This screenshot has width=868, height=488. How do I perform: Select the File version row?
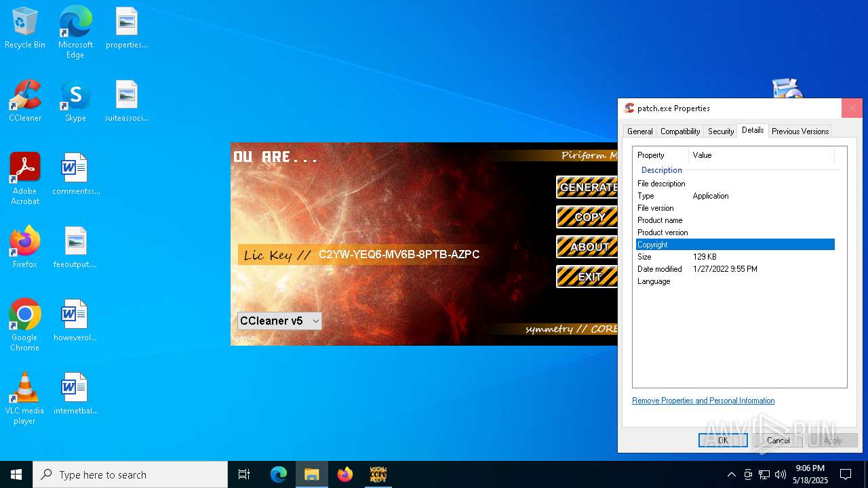coord(735,208)
